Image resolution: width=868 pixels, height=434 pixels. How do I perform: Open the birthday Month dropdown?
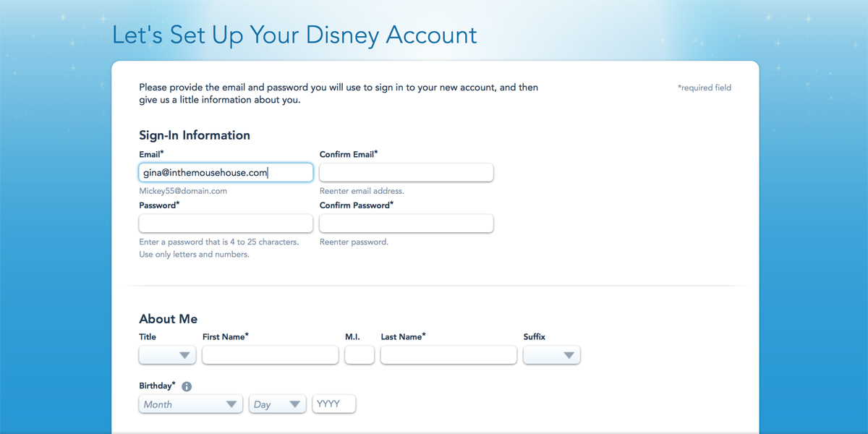point(190,404)
